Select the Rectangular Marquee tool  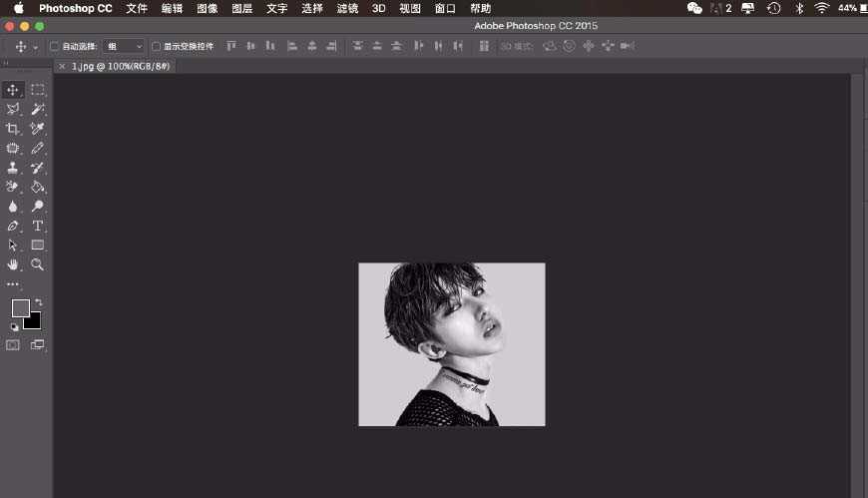click(x=38, y=90)
